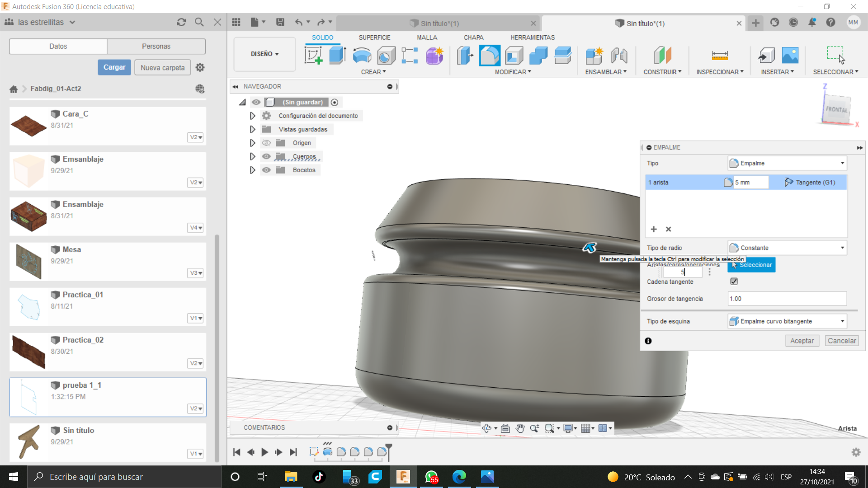The width and height of the screenshot is (868, 488).
Task: Open File Explorer from the taskbar
Action: tap(291, 477)
